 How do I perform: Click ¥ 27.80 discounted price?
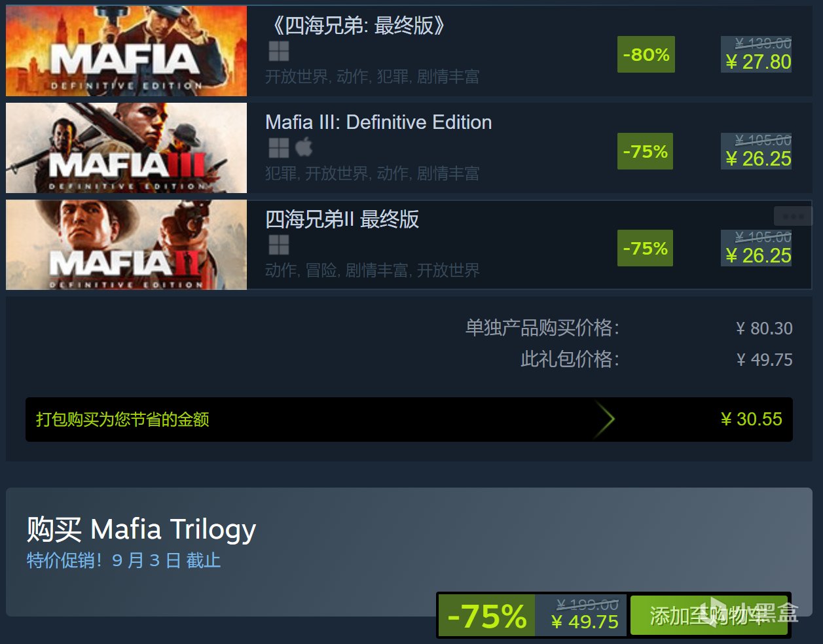[758, 62]
